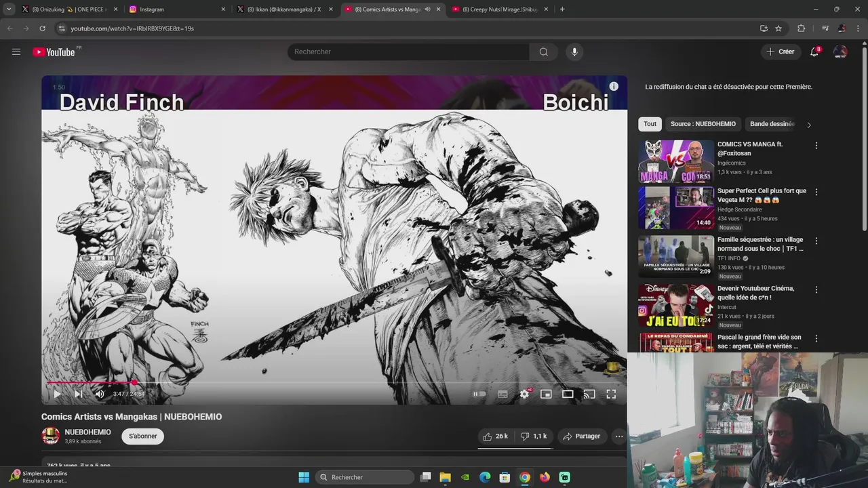
Task: Enter fullscreen mode
Action: click(x=611, y=394)
